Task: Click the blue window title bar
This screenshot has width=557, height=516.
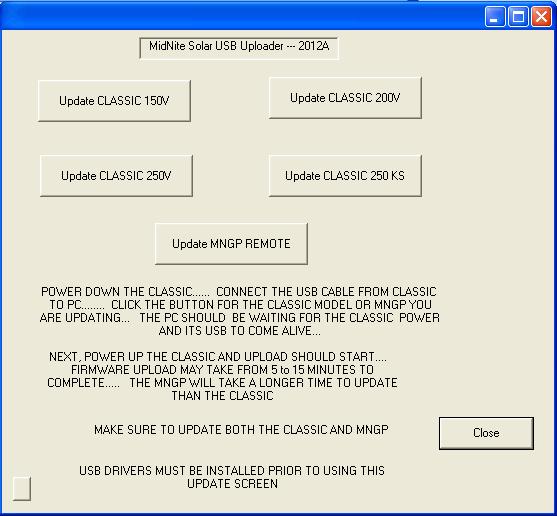Action: 242,16
